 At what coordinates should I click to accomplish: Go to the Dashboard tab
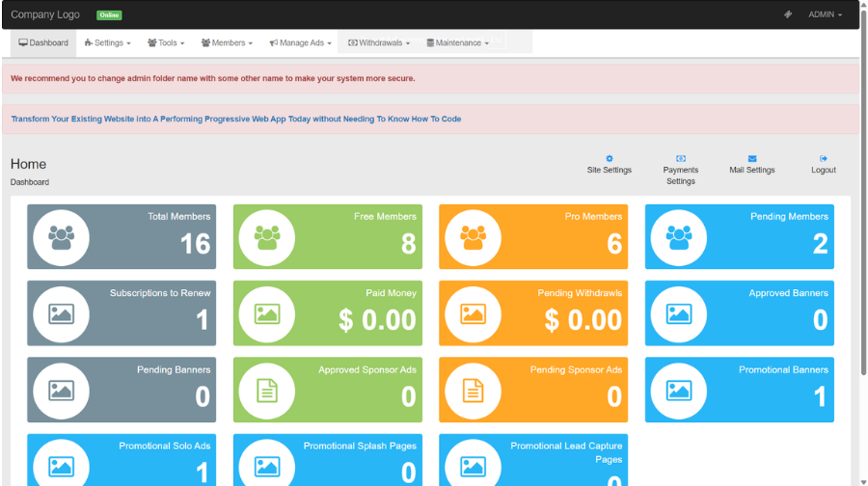tap(43, 42)
